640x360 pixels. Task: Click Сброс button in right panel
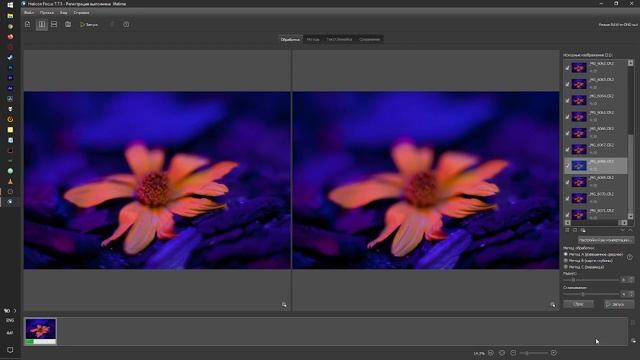coord(578,304)
